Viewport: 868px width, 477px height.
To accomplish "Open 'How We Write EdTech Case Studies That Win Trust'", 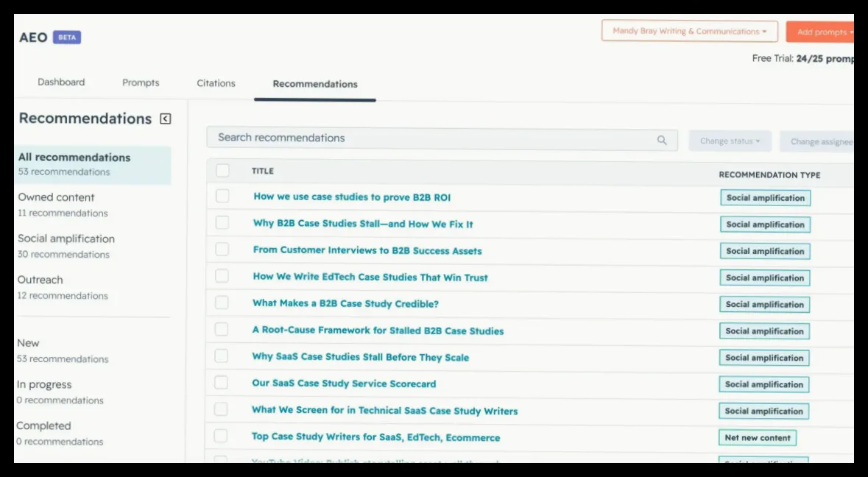I will (370, 277).
